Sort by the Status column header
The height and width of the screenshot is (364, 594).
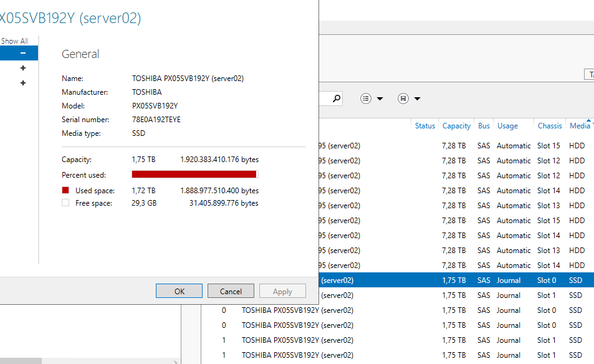point(424,126)
